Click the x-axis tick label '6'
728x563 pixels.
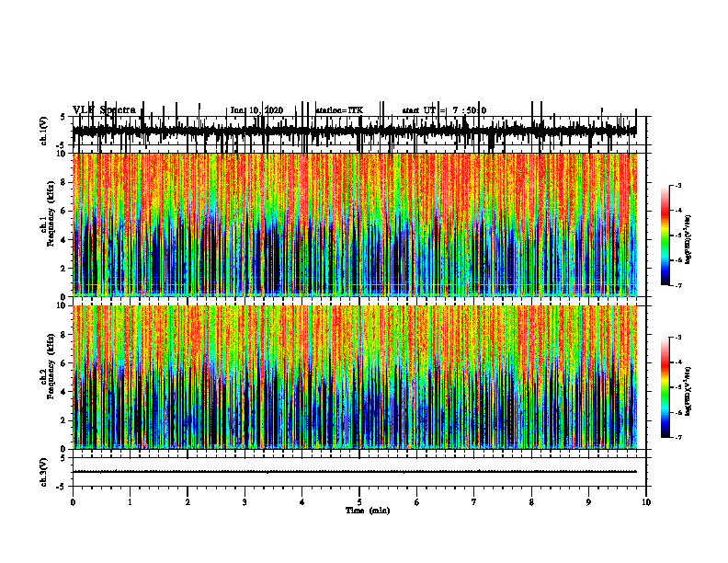tap(417, 502)
